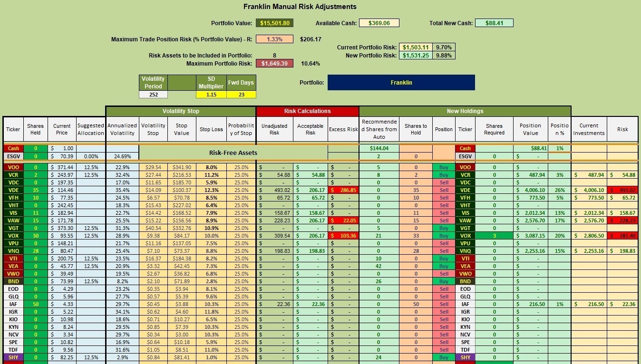Select the VDE excess risk cell 286.85
641x364 pixels.
click(343, 190)
